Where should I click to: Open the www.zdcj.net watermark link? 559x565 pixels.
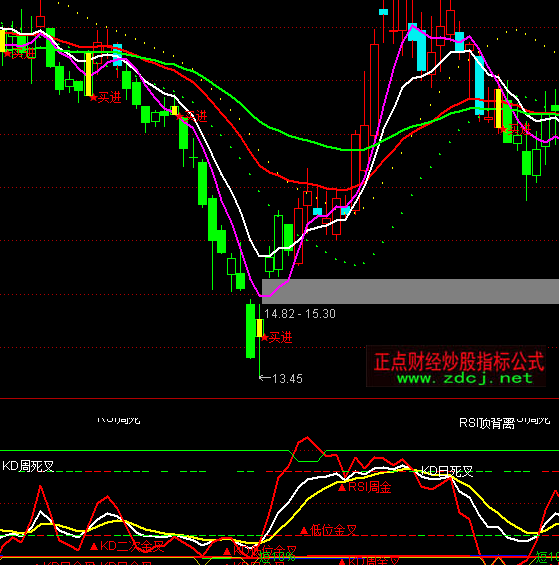465,378
